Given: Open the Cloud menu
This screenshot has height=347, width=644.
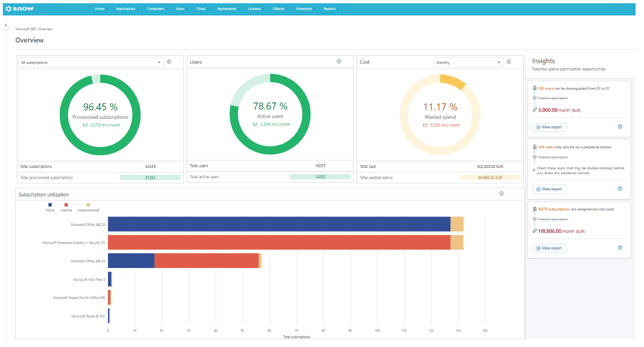Looking at the screenshot, I should [202, 9].
